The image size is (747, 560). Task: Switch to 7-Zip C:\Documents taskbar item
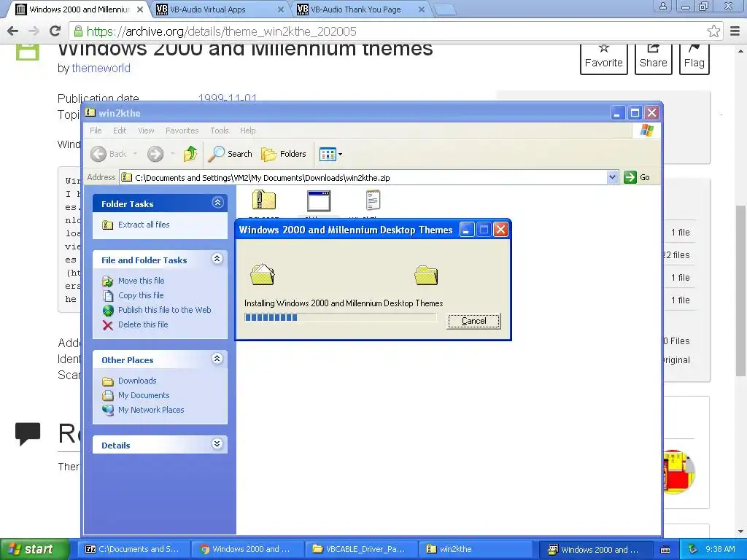(133, 549)
